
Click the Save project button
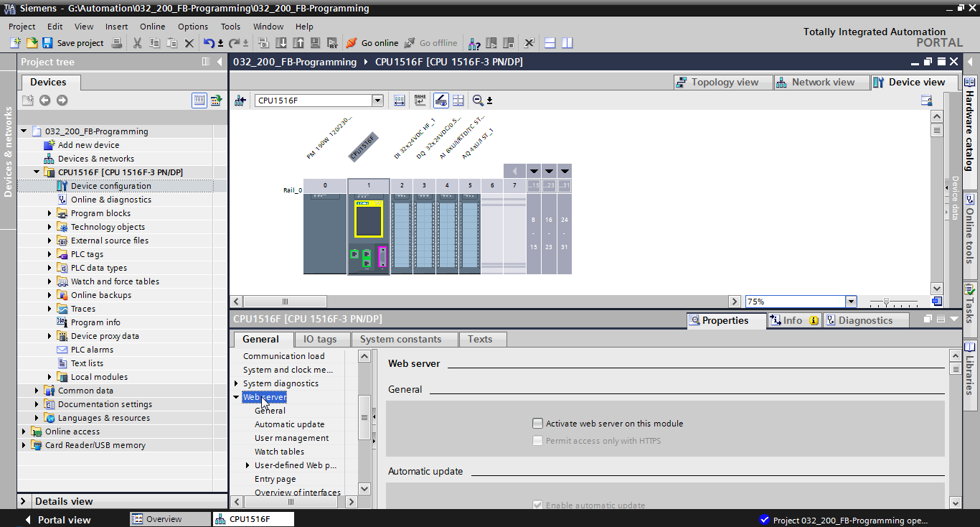point(72,43)
